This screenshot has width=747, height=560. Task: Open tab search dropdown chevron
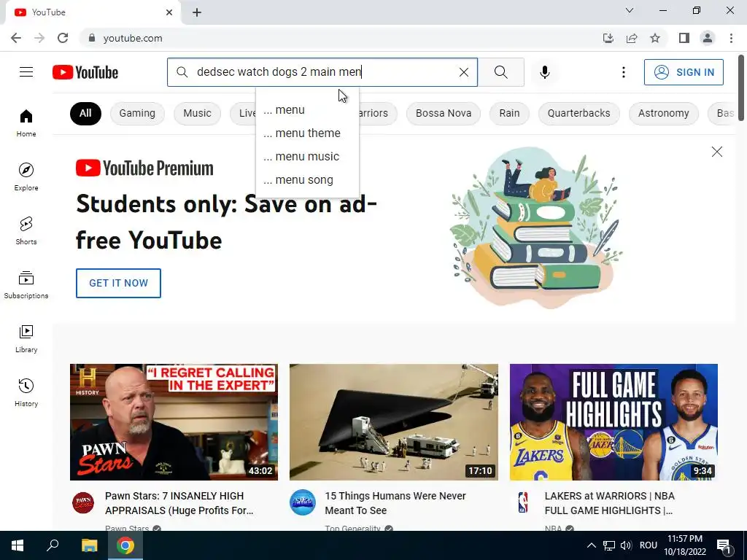630,10
